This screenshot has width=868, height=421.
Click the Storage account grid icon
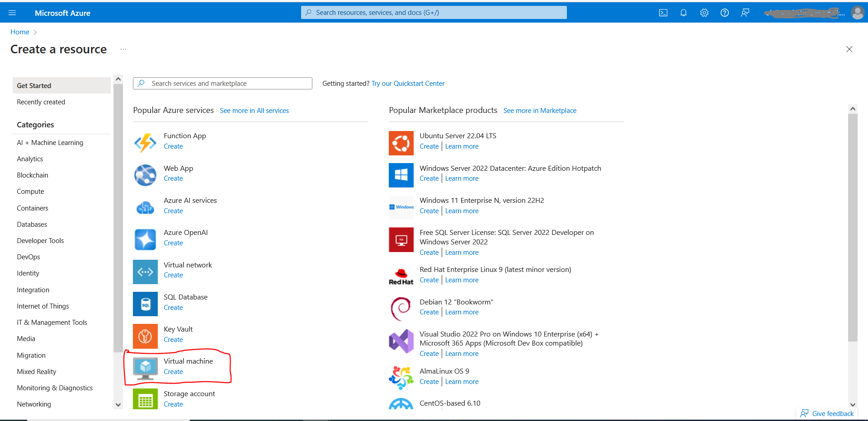tap(145, 399)
